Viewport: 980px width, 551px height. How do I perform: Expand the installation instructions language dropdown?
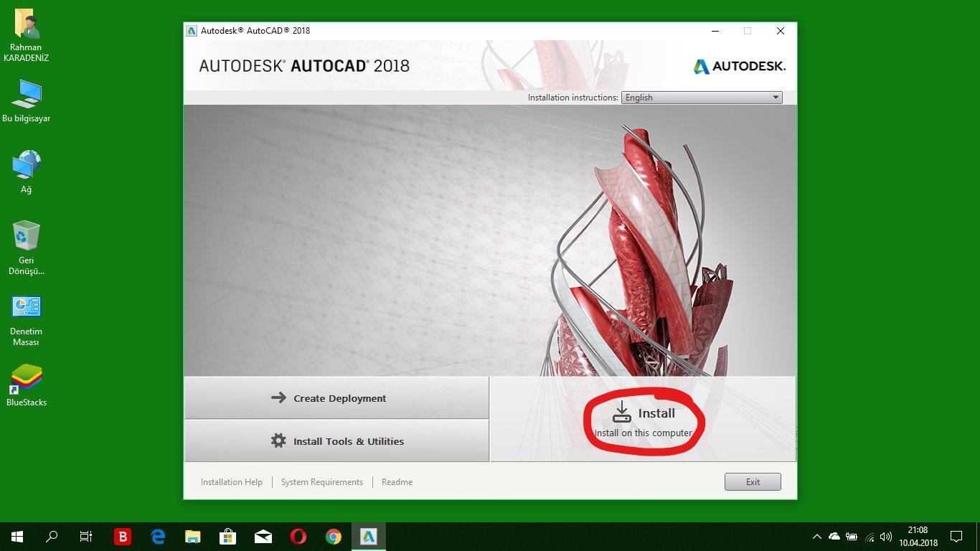coord(702,98)
